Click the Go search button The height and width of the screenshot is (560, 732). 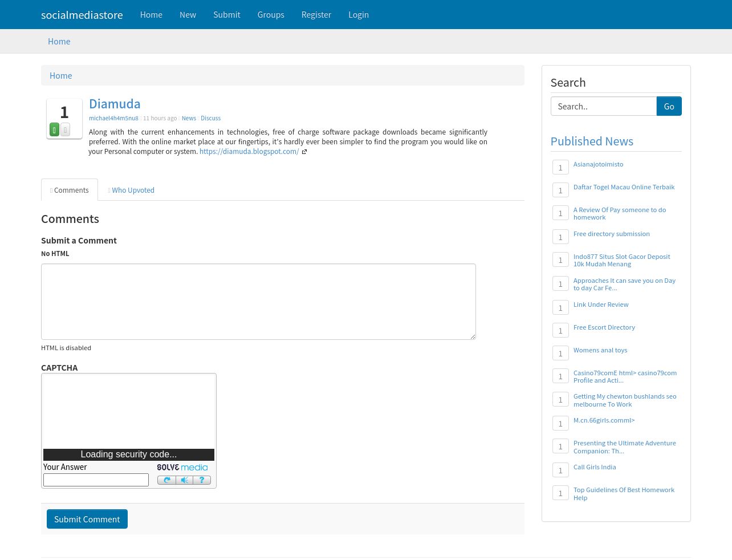coord(669,106)
